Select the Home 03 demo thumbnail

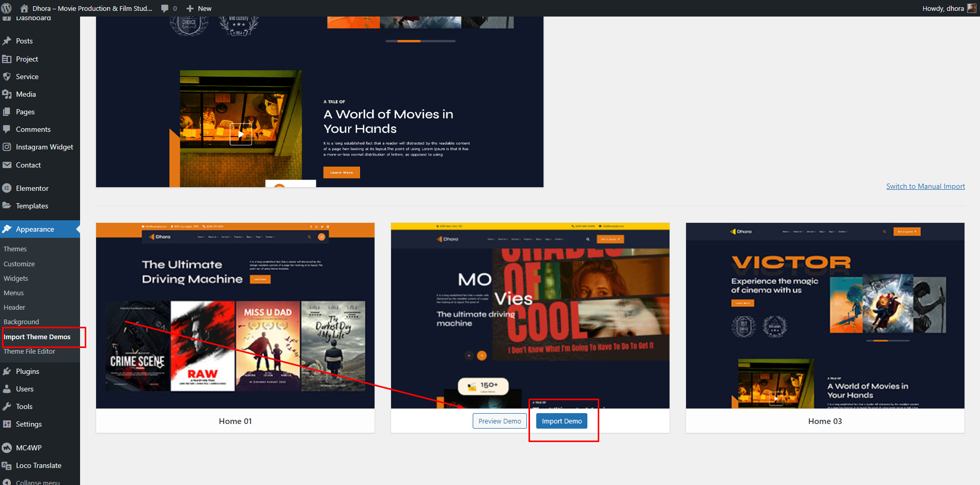coord(825,315)
